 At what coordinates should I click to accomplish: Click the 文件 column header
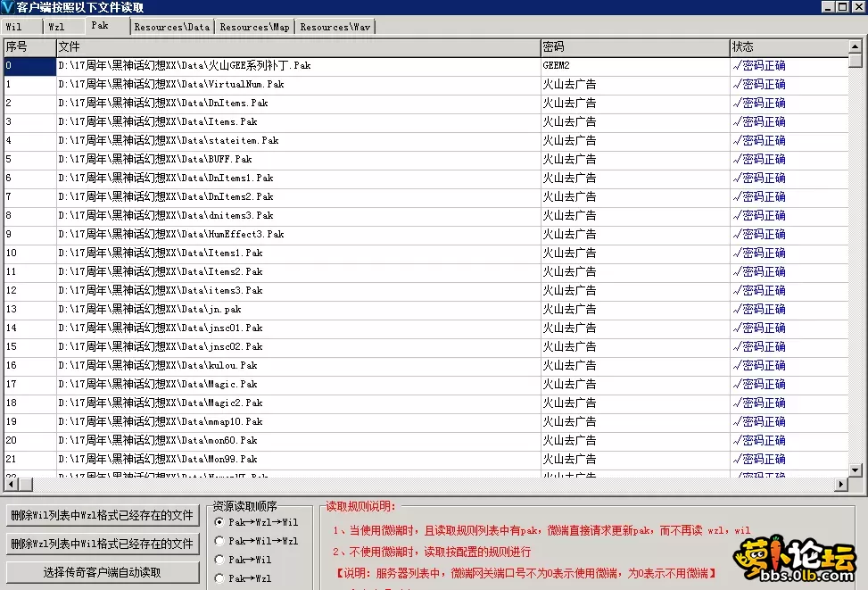click(298, 47)
